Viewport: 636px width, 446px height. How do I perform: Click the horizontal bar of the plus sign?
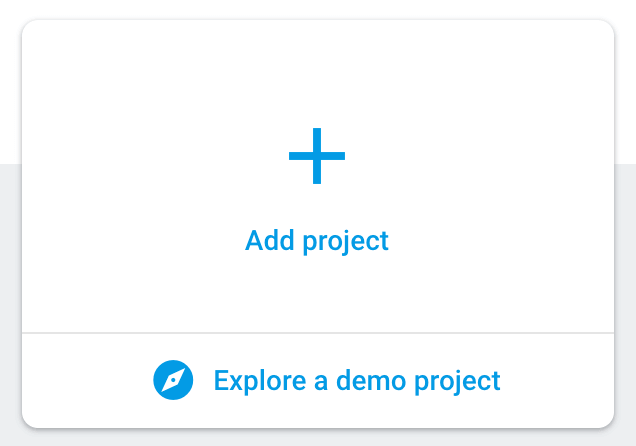317,156
